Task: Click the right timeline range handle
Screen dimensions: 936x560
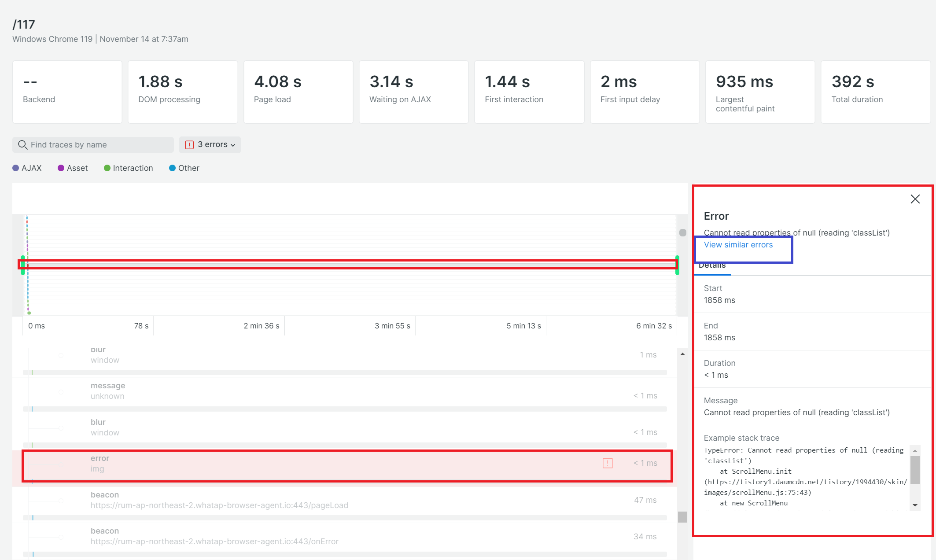Action: (677, 265)
